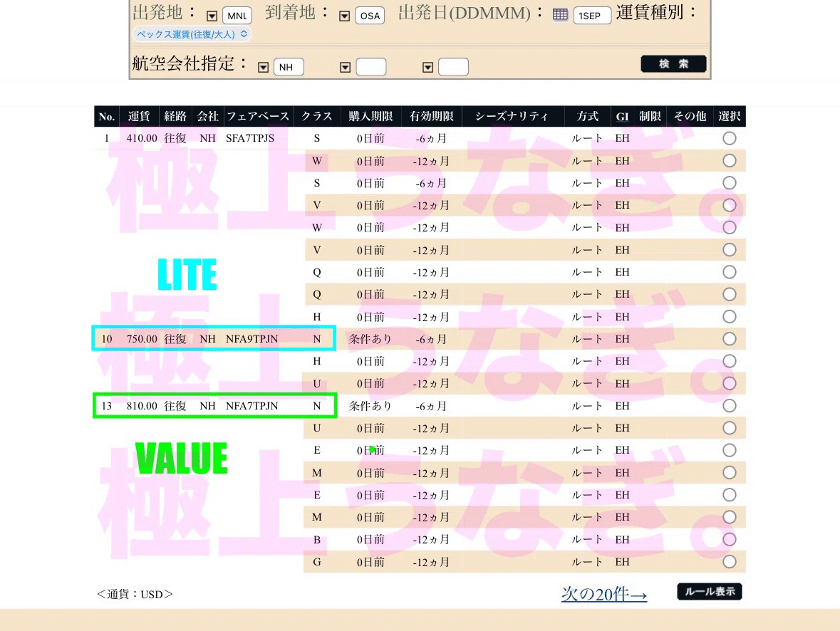
Task: Click the その他 column header
Action: point(690,116)
